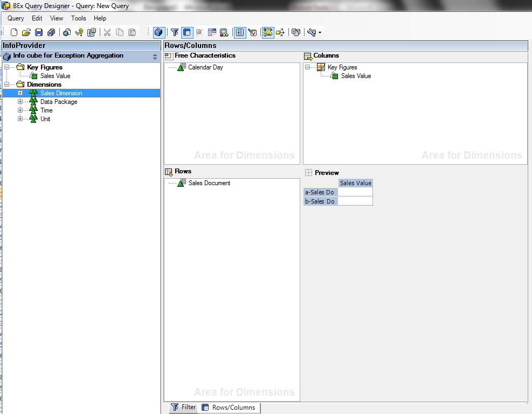The image size is (532, 414).
Task: Click the b-Sales Do preview row
Action: pyautogui.click(x=321, y=201)
